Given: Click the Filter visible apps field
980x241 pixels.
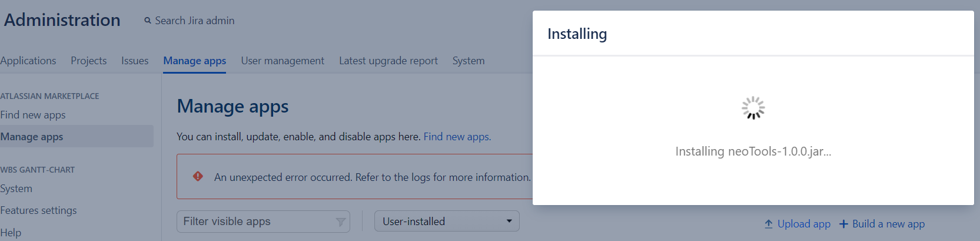Looking at the screenshot, I should click(x=263, y=221).
